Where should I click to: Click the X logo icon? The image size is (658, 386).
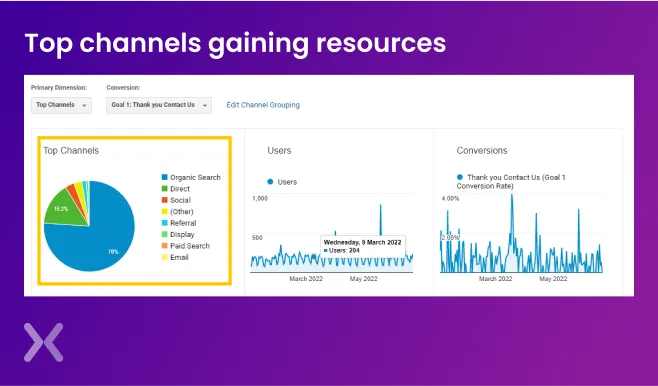44,342
